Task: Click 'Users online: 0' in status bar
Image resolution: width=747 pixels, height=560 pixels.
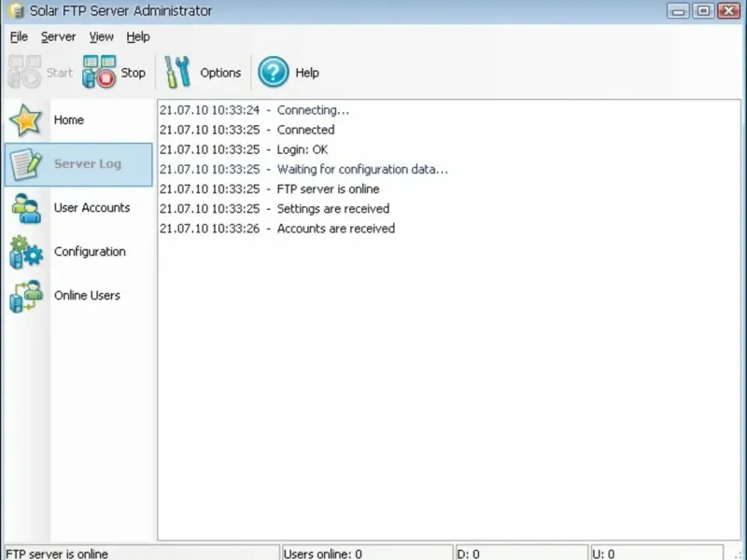Action: click(322, 553)
